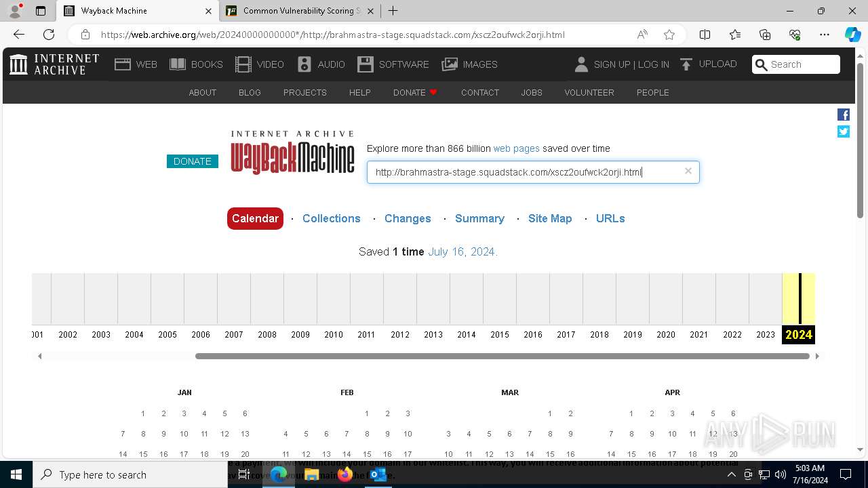Open Outlook from the taskbar
This screenshot has height=488, width=868.
point(378,474)
